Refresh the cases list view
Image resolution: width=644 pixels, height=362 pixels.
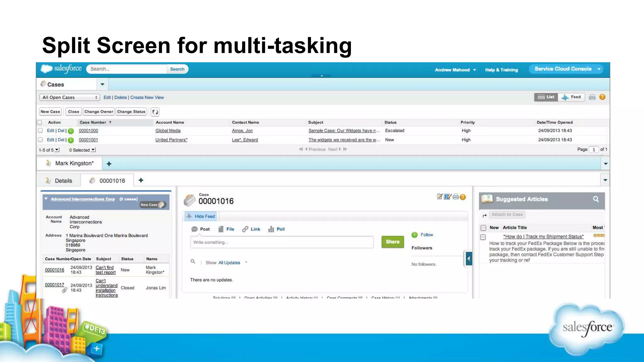pos(155,112)
